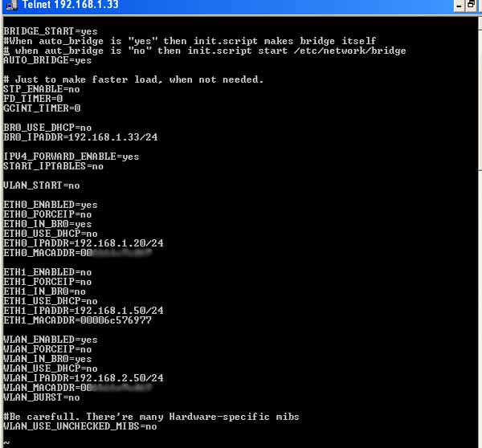Click the GCINT_TIMER=0 entry
The width and height of the screenshot is (482, 448).
pos(42,108)
